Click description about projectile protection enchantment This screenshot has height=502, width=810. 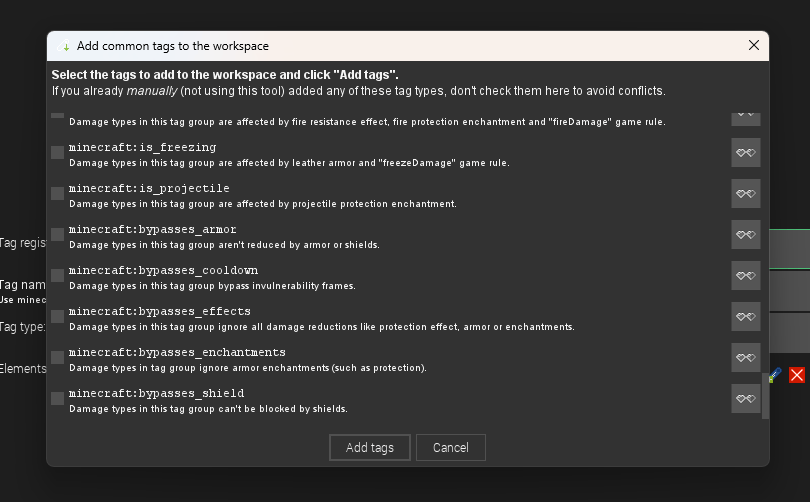point(263,203)
